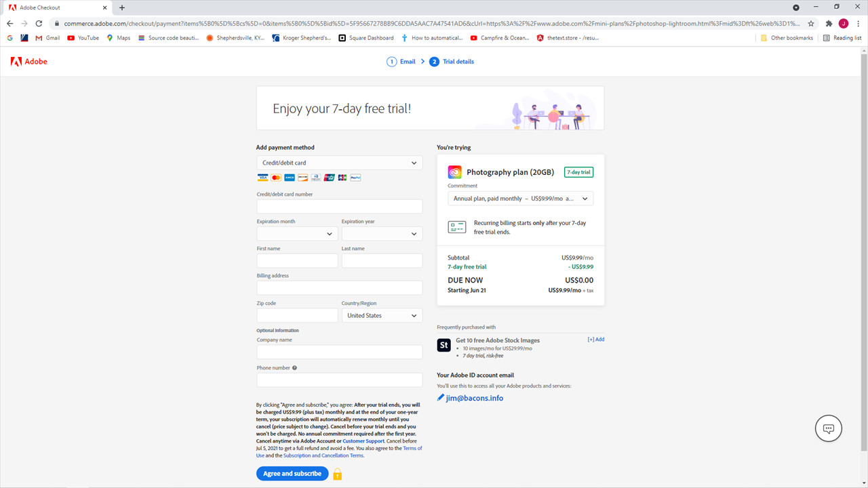Click the Discover card icon
The width and height of the screenshot is (868, 488).
(302, 178)
